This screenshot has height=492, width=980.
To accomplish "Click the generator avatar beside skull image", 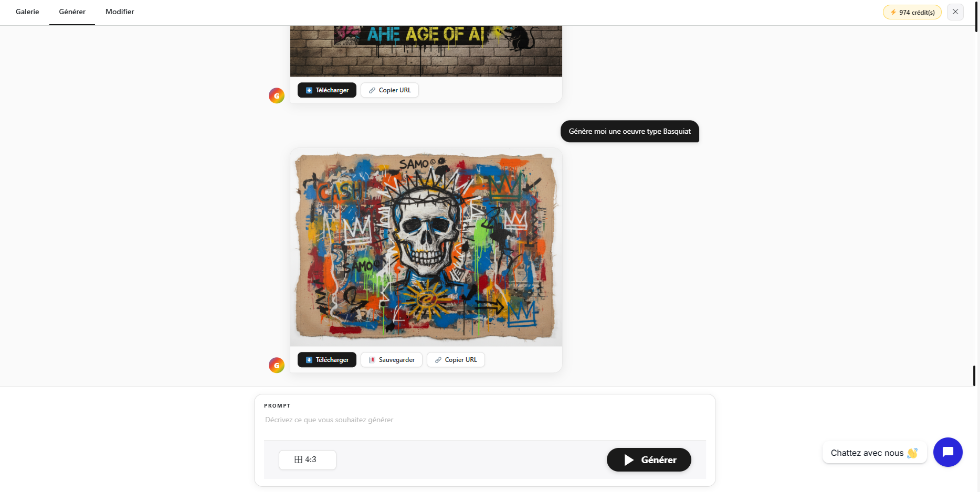I will point(277,365).
